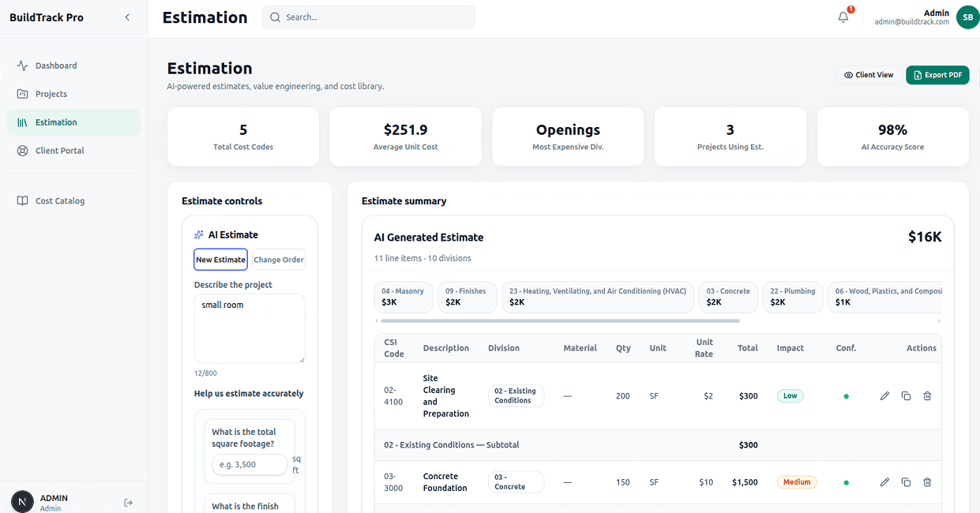Edit the Concrete Foundation row with pencil icon
Image resolution: width=980 pixels, height=513 pixels.
pyautogui.click(x=884, y=482)
